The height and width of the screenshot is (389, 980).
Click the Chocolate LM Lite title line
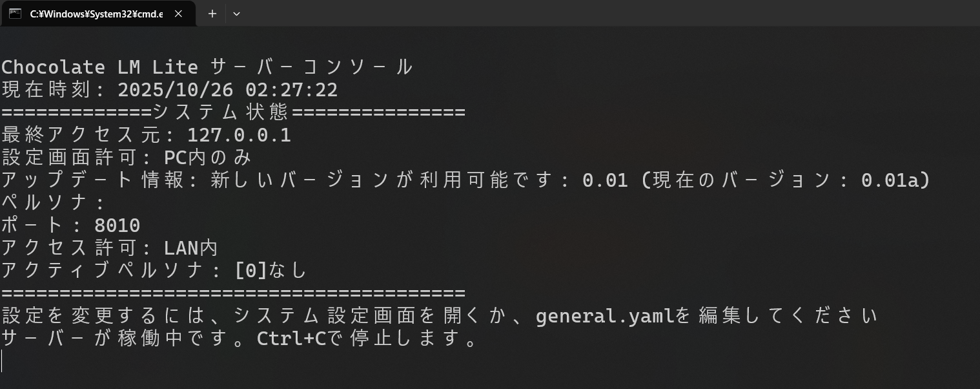tap(207, 67)
